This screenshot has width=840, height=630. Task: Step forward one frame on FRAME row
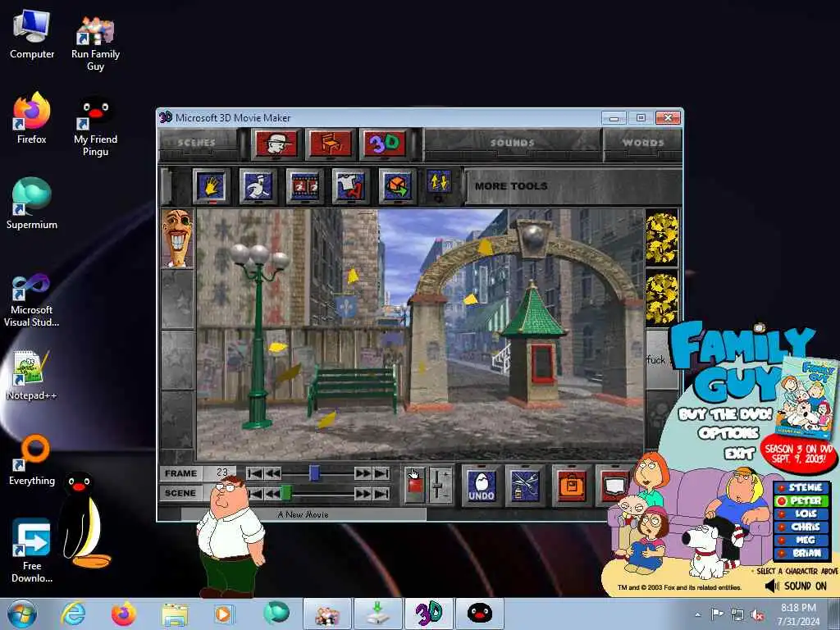pyautogui.click(x=363, y=473)
